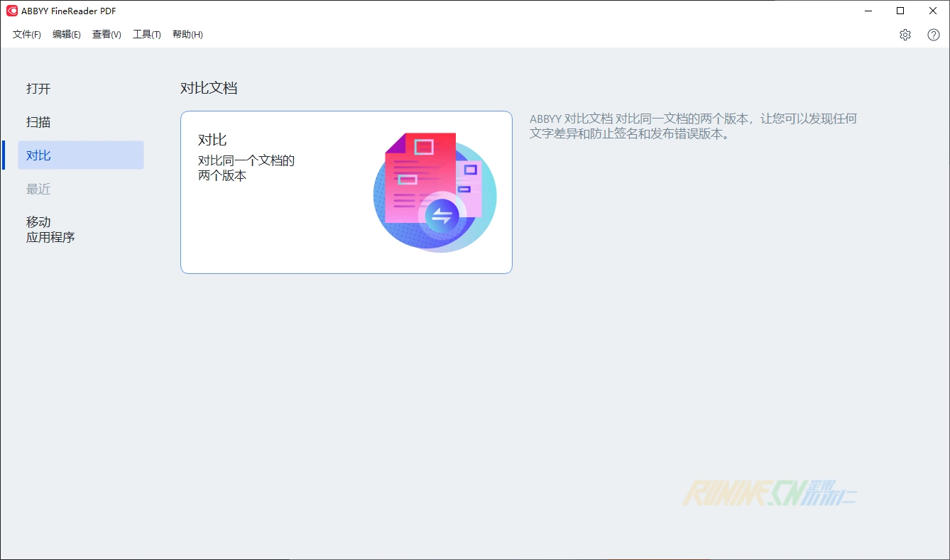
Task: Open the 文件(F) menu
Action: coord(27,35)
